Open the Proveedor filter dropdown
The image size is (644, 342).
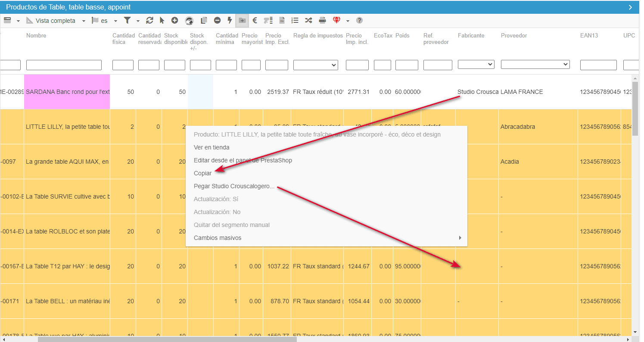(535, 65)
